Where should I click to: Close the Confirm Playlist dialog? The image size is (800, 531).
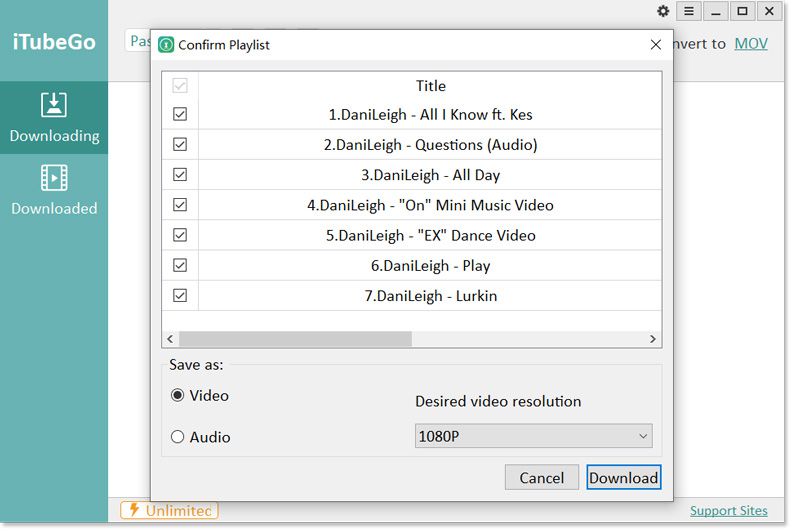[x=656, y=45]
